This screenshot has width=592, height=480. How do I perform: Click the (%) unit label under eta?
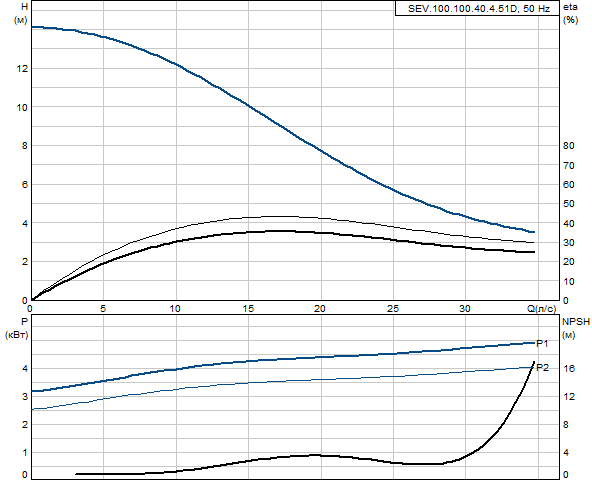pyautogui.click(x=570, y=20)
